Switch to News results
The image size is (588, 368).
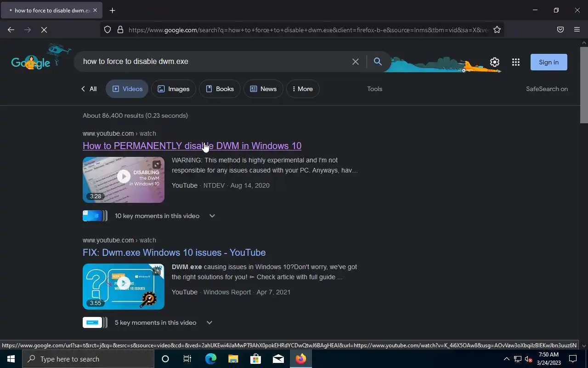tap(263, 89)
